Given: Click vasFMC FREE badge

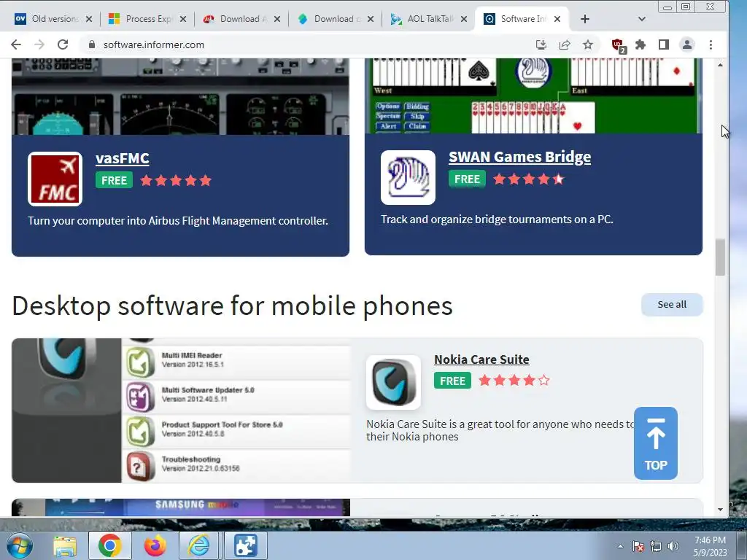Looking at the screenshot, I should [x=114, y=181].
